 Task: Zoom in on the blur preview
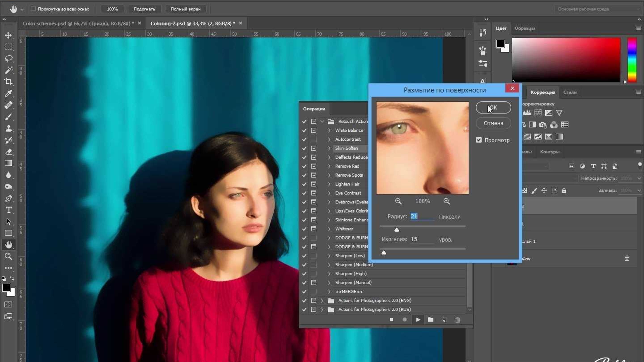(x=447, y=201)
